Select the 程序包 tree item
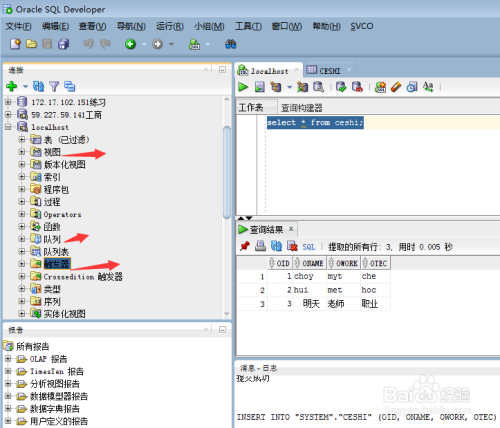Viewport: 500px width, 428px height. tap(56, 189)
